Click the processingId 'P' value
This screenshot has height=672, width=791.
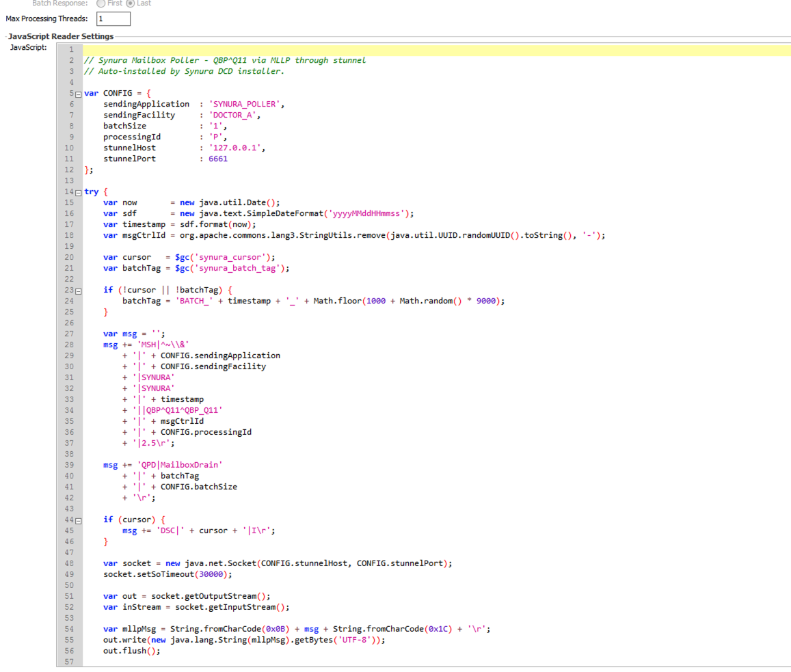[x=216, y=137]
